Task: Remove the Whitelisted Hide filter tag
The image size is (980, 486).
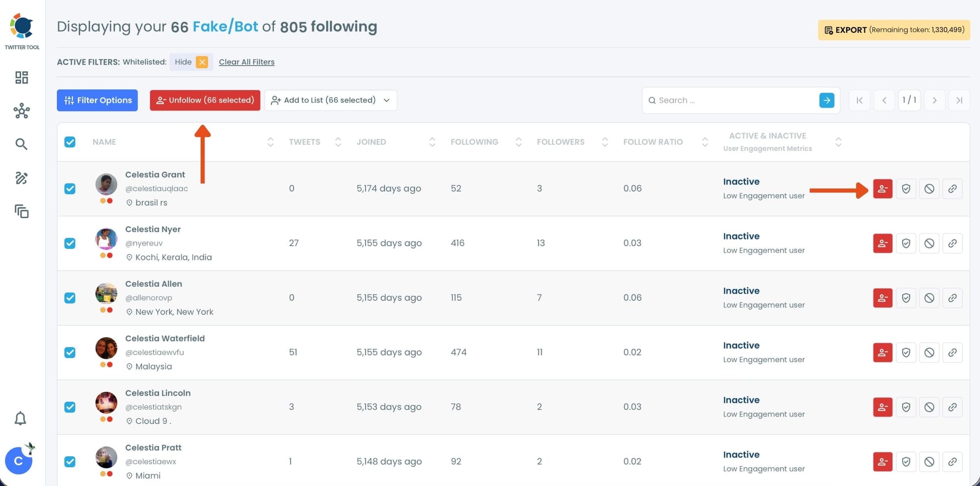Action: [x=202, y=62]
